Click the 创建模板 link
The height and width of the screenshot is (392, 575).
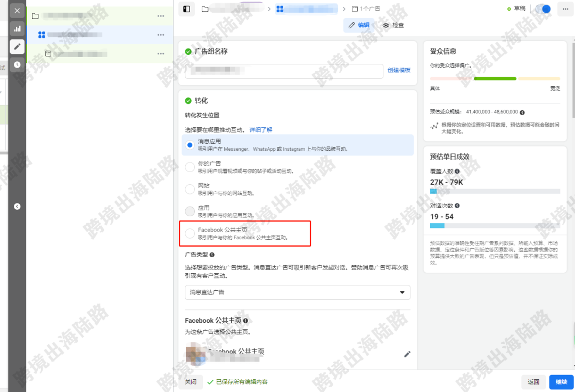tap(399, 70)
